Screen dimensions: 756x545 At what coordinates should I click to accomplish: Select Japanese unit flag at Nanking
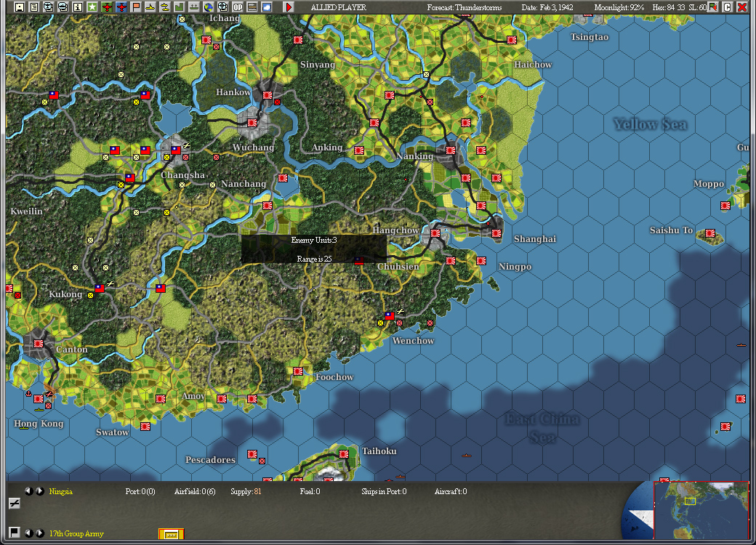tap(450, 150)
